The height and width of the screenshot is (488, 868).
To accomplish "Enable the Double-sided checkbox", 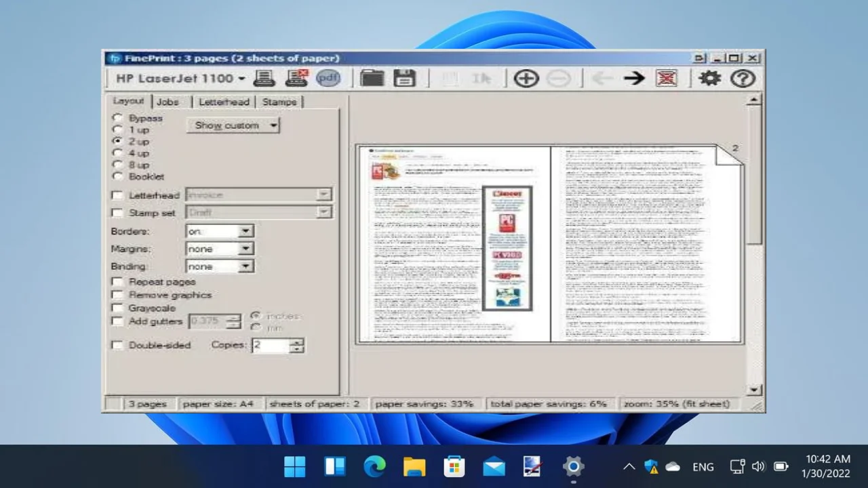I will pyautogui.click(x=118, y=345).
